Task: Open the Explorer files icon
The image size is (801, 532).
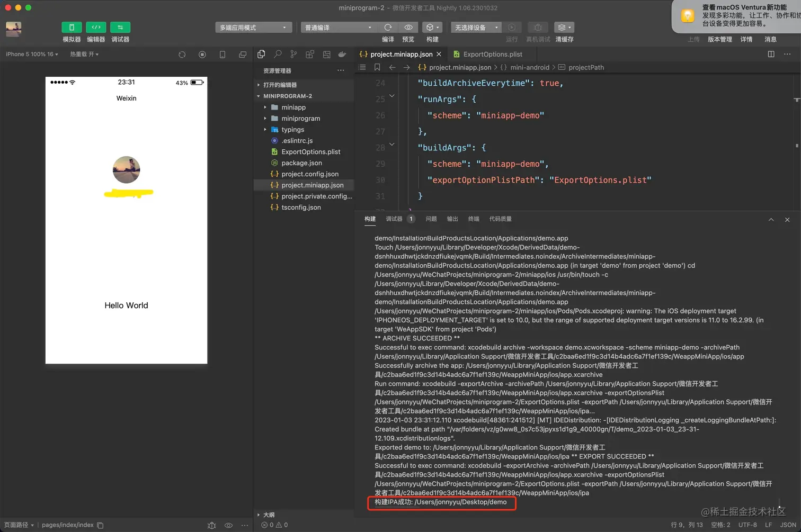Action: (261, 54)
